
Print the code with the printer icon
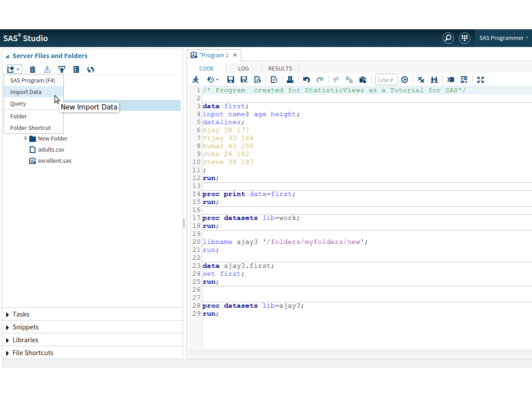coord(290,80)
